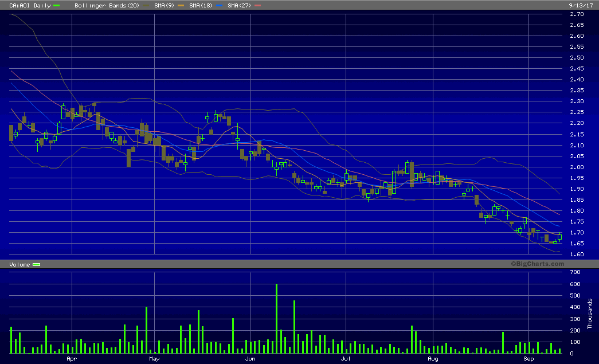Click the 100 volume axis label
Viewport: 599px width, 364px height.
tap(575, 342)
